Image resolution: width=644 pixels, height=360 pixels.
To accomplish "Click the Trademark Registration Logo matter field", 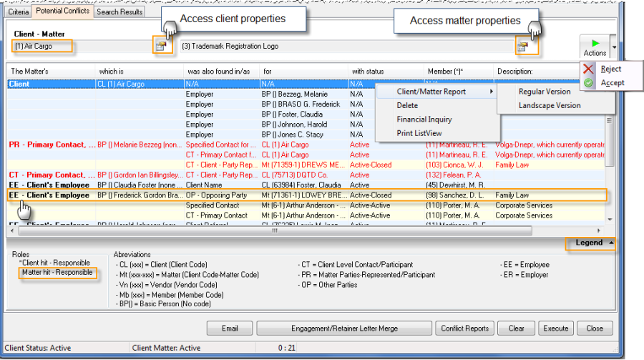I will [347, 47].
